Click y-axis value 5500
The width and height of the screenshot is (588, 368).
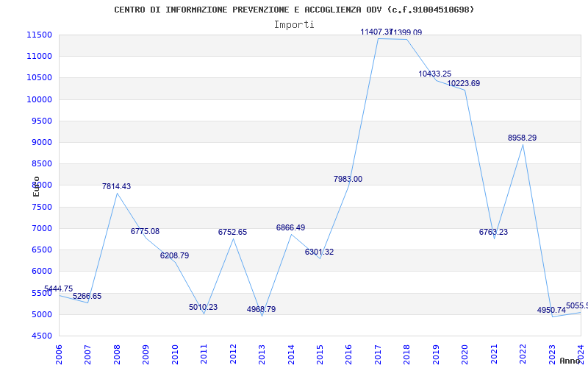[x=42, y=293]
